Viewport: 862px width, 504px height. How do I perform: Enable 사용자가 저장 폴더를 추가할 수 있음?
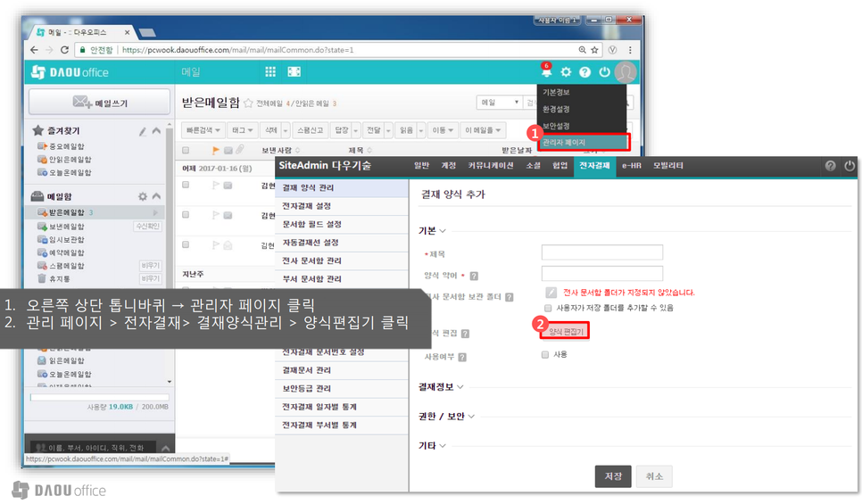pos(548,308)
